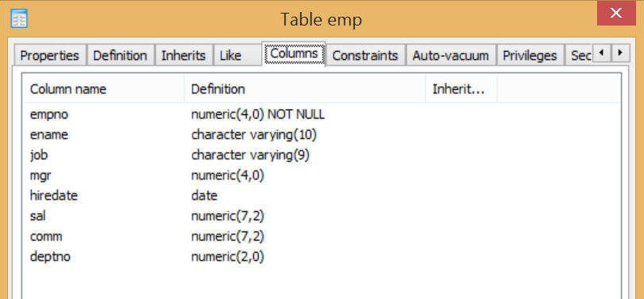Click the Definition column header
The height and width of the screenshot is (299, 644).
[x=305, y=89]
